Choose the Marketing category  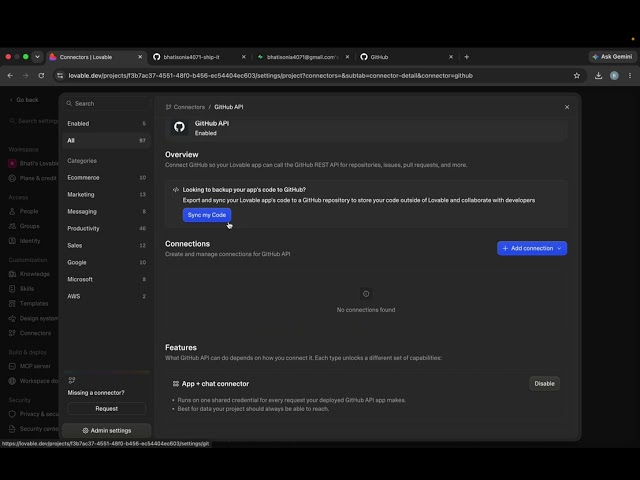(107, 194)
